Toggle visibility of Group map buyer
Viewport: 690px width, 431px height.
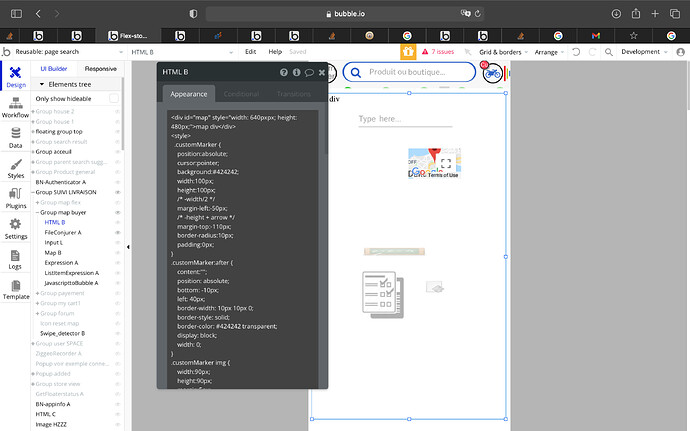117,213
